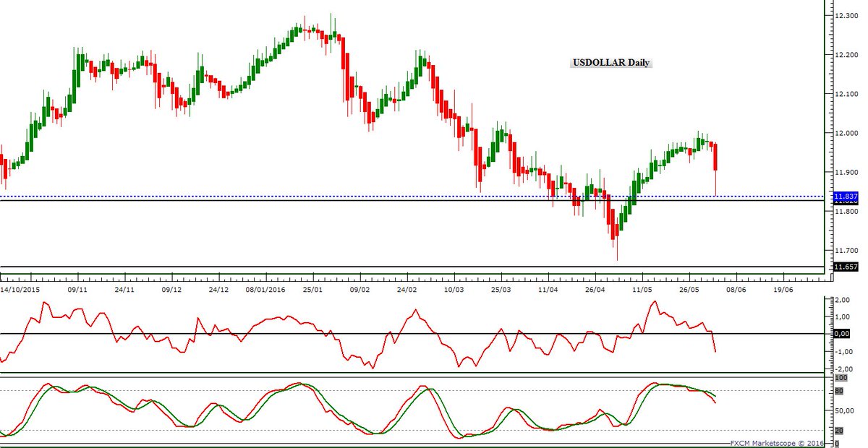Click the 10/03 date axis label
The width and height of the screenshot is (868, 448).
pyautogui.click(x=454, y=288)
